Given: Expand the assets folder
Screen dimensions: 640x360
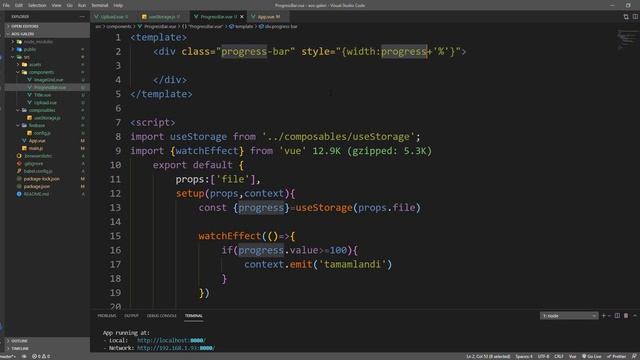Looking at the screenshot, I should point(35,64).
